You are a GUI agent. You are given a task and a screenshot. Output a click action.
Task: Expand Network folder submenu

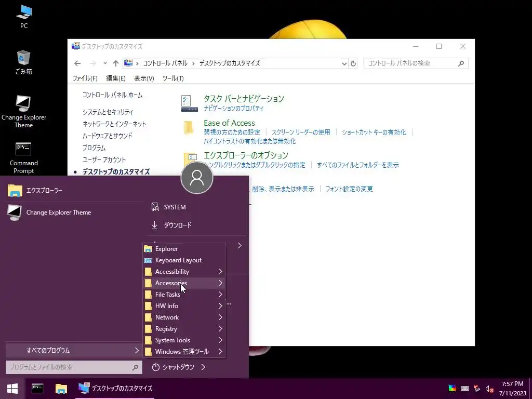point(184,317)
